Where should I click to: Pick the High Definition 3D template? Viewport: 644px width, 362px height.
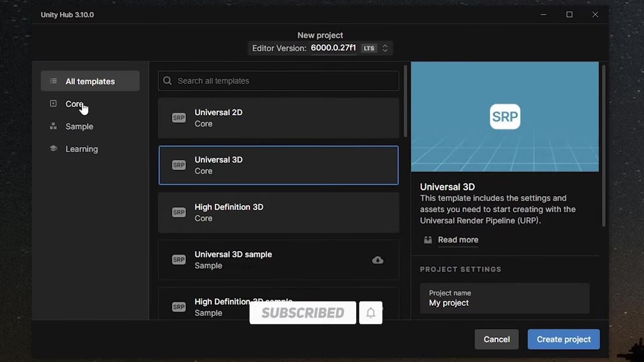tap(278, 213)
